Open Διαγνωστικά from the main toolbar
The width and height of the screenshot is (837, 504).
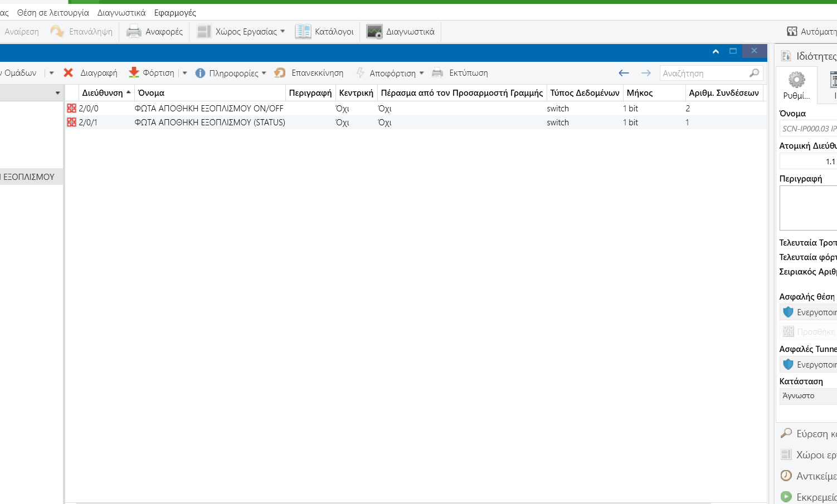click(400, 32)
